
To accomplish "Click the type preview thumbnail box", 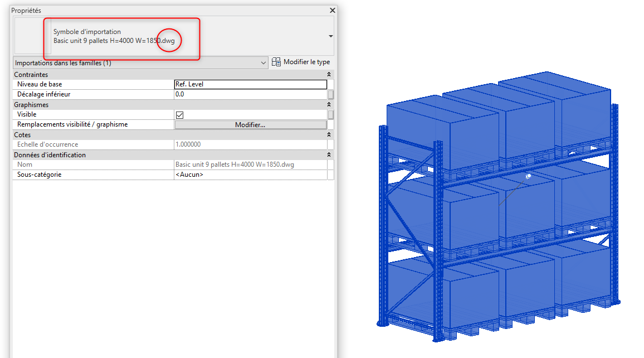I will [29, 36].
